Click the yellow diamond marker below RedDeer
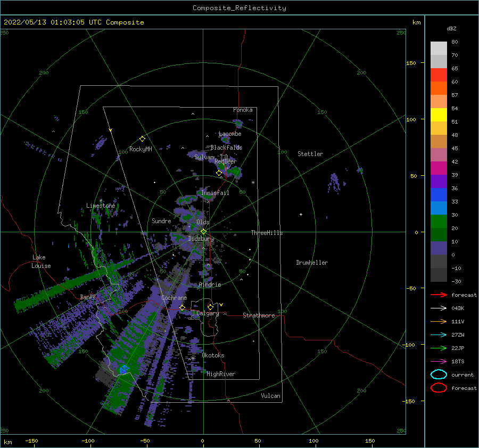Image resolution: width=479 pixels, height=448 pixels. (x=219, y=173)
